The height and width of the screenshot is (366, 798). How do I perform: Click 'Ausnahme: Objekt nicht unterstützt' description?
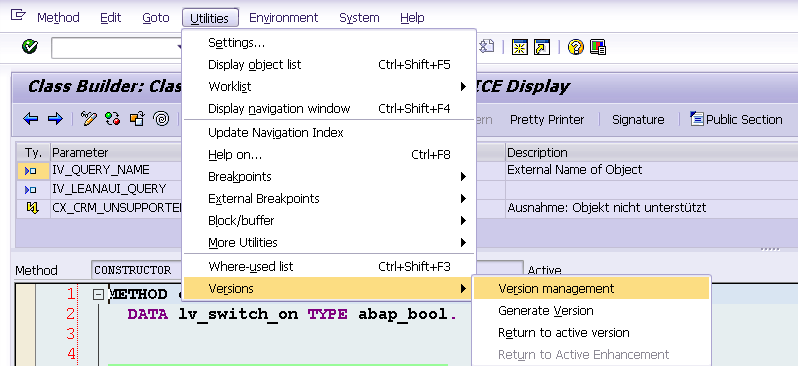coord(607,208)
